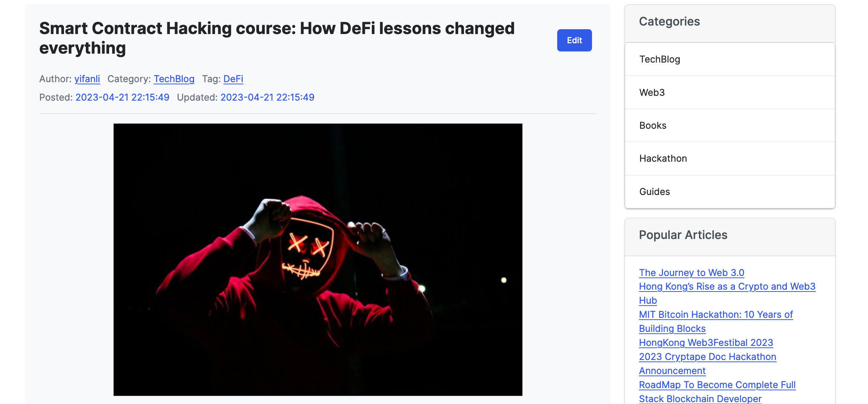Open Hackathon category in sidebar
868x404 pixels.
(730, 158)
